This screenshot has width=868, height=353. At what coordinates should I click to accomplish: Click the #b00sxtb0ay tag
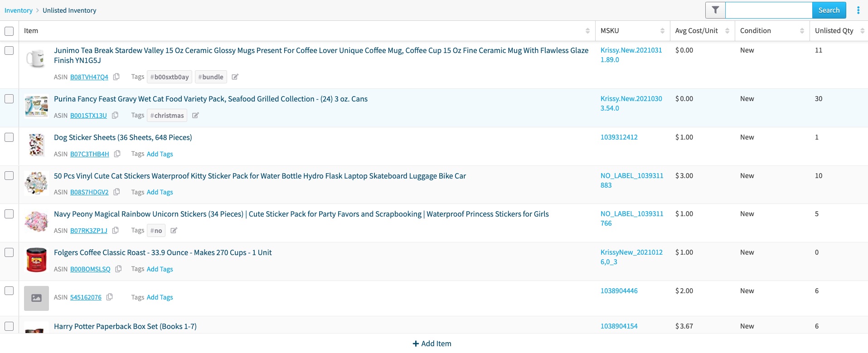[x=170, y=77]
